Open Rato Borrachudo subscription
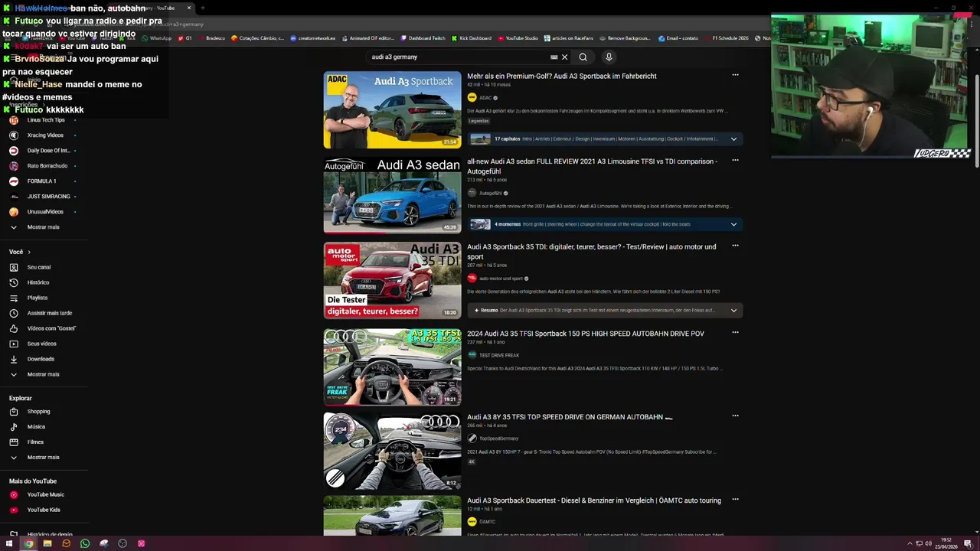The height and width of the screenshot is (551, 980). pyautogui.click(x=47, y=166)
